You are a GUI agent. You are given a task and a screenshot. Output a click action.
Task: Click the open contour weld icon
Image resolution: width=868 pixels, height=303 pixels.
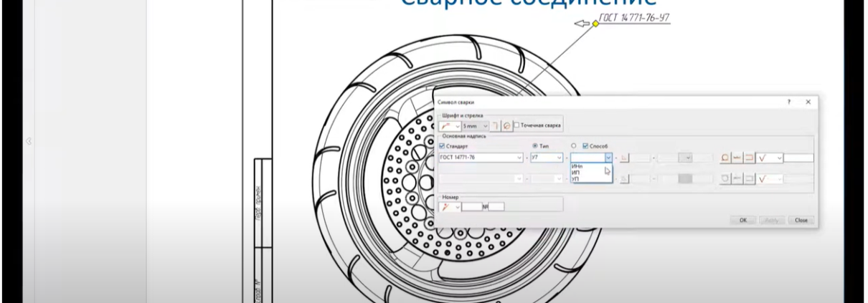(x=749, y=158)
